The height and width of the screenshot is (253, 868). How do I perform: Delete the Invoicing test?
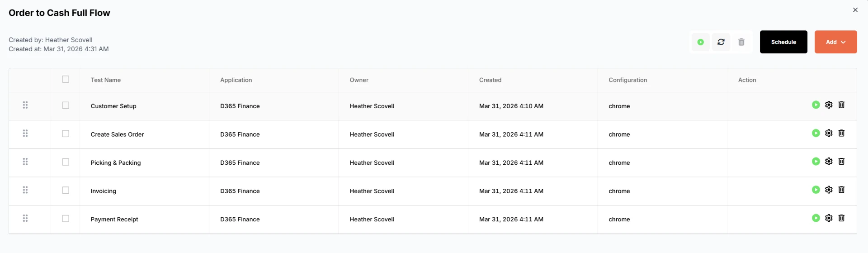coord(841,190)
